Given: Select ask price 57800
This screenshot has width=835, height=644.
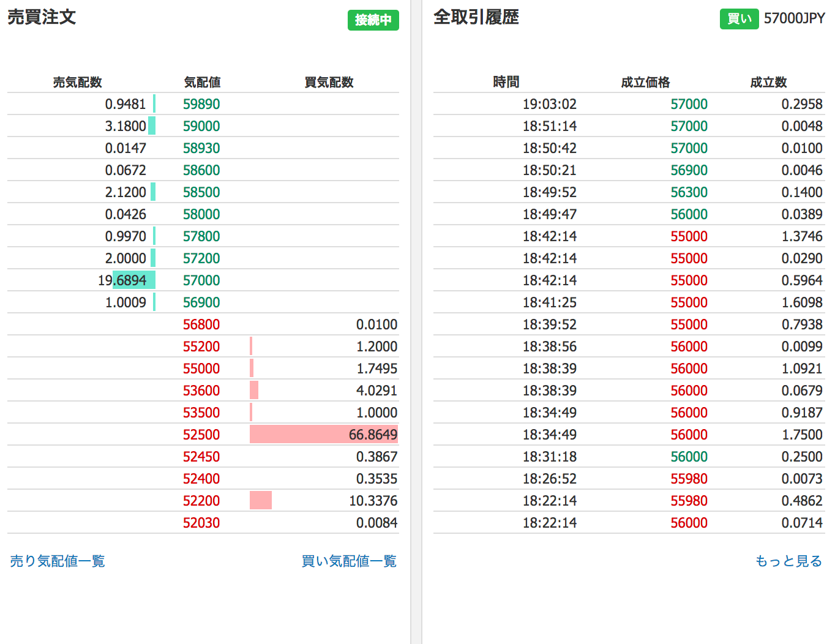Looking at the screenshot, I should (x=201, y=236).
